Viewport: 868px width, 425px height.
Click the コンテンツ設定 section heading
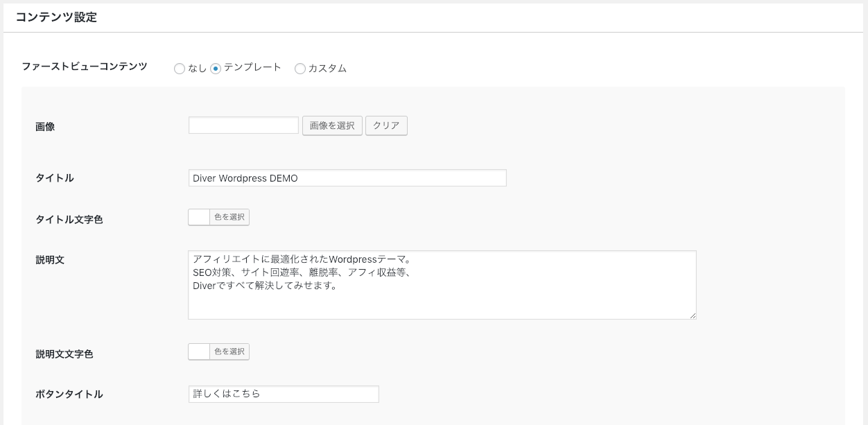[x=56, y=17]
